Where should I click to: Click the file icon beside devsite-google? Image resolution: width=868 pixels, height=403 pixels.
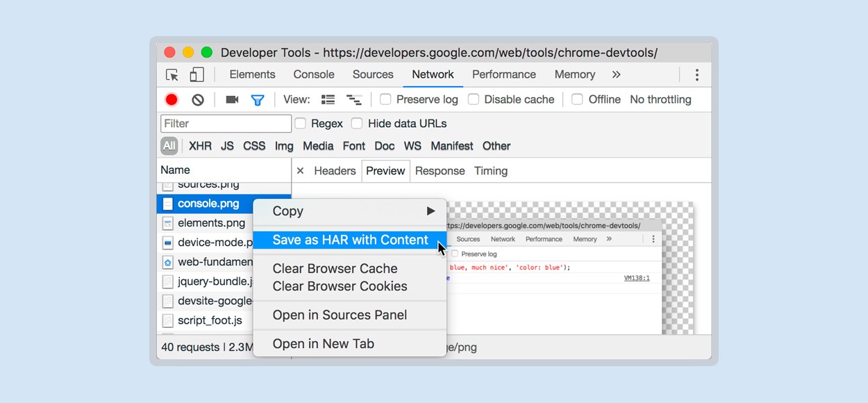(x=167, y=301)
